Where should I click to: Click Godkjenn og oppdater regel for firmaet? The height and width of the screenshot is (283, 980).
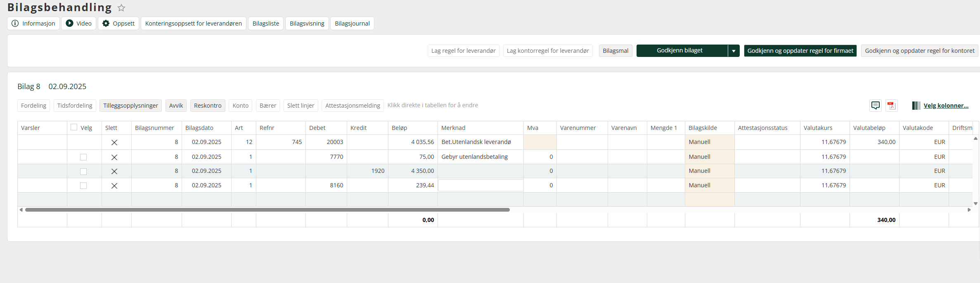tap(800, 51)
